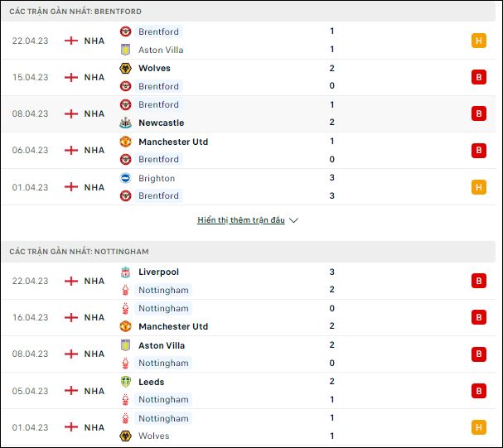This screenshot has width=503, height=448.
Task: Click the Newcastle crest icon
Action: click(x=125, y=123)
